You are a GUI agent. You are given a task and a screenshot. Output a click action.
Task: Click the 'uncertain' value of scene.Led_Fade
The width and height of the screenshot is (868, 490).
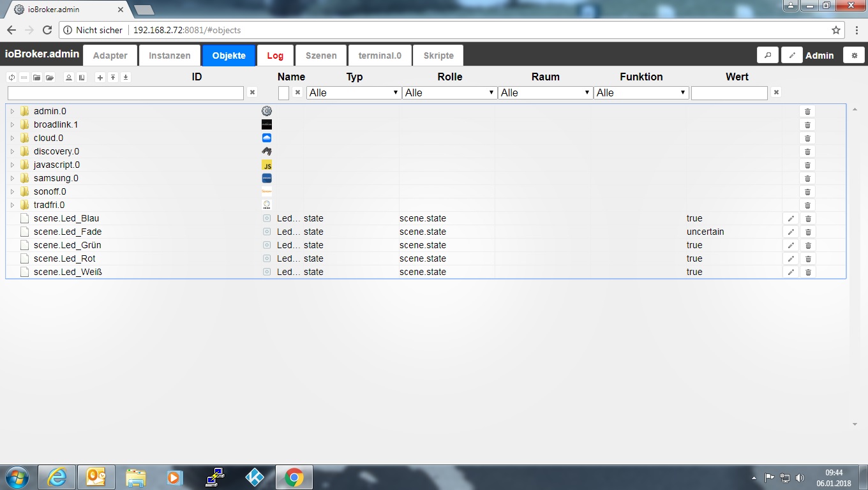pos(705,232)
